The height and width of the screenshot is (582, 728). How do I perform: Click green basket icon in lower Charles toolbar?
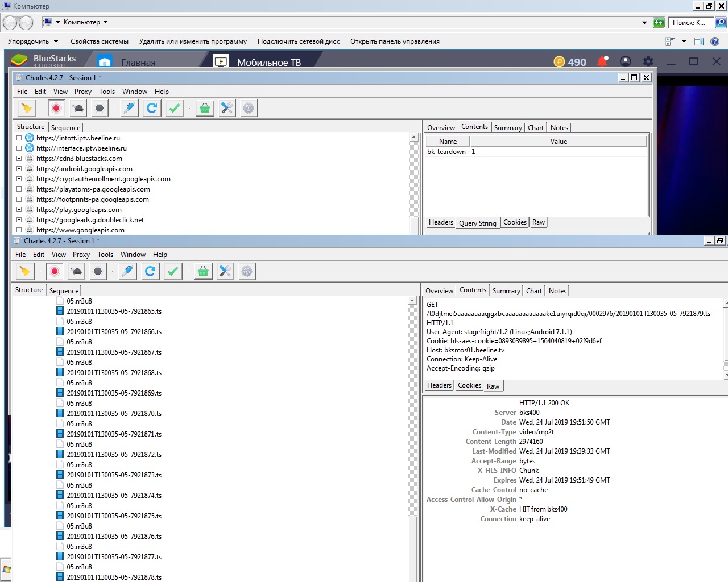coord(203,271)
